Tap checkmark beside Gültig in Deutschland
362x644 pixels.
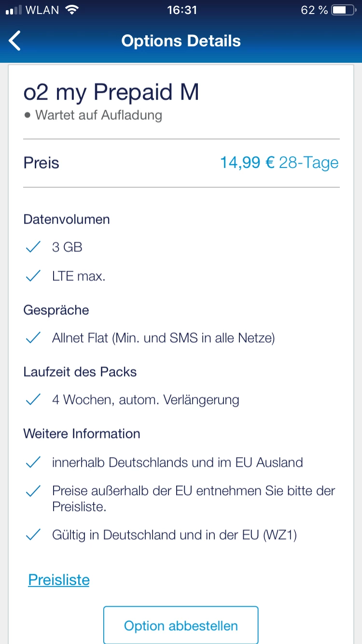(33, 535)
